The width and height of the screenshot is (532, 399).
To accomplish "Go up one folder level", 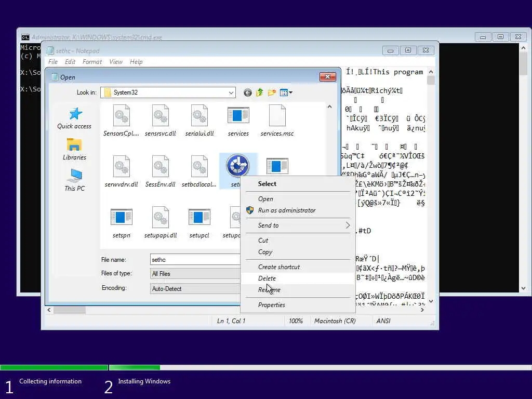I will click(260, 92).
